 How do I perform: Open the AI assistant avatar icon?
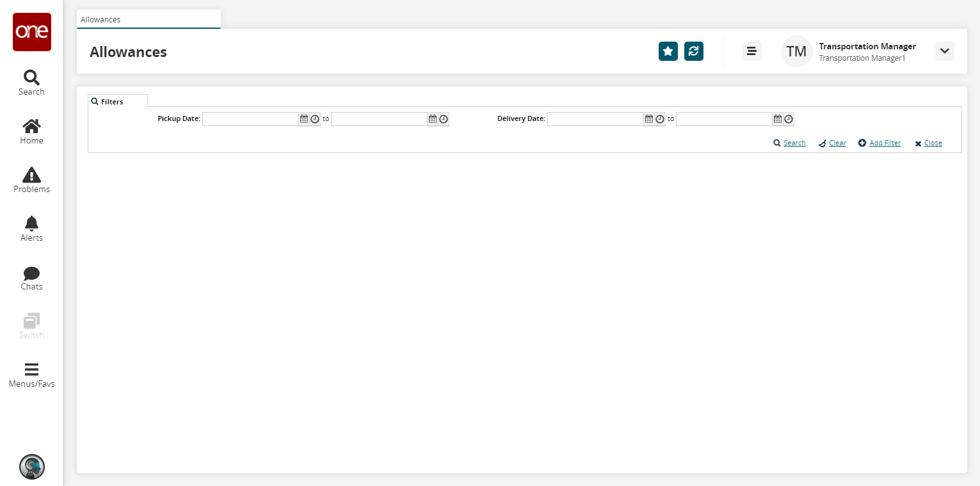point(32,467)
